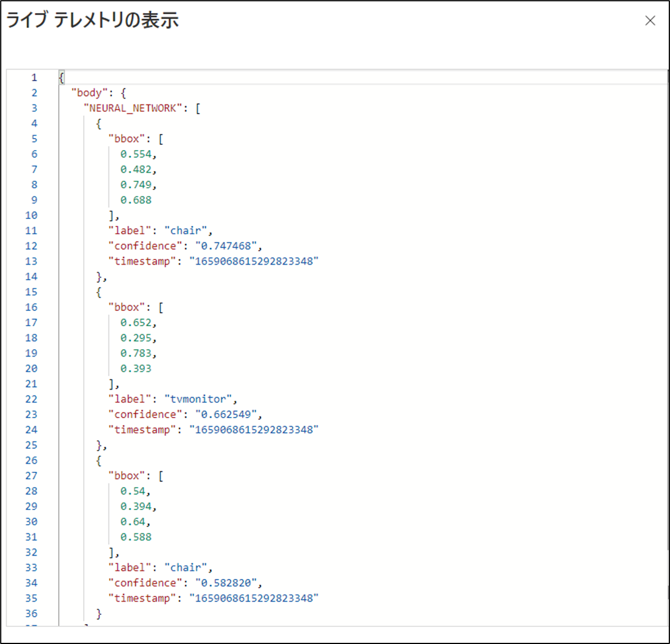The width and height of the screenshot is (670, 644).
Task: Place cursor at opening brace on line 1
Action: [x=62, y=78]
